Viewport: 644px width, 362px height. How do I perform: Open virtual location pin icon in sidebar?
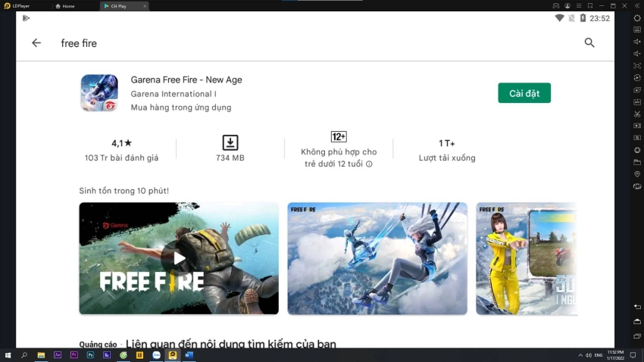[x=637, y=174]
